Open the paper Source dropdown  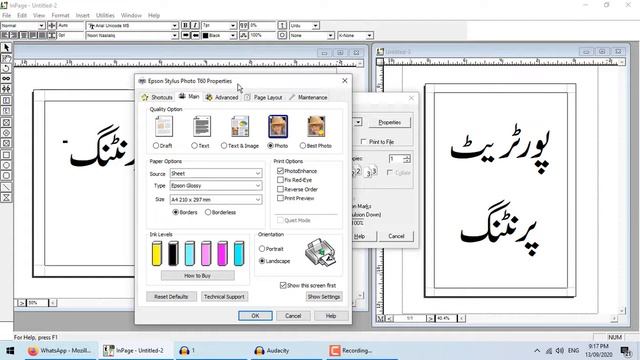[x=216, y=173]
